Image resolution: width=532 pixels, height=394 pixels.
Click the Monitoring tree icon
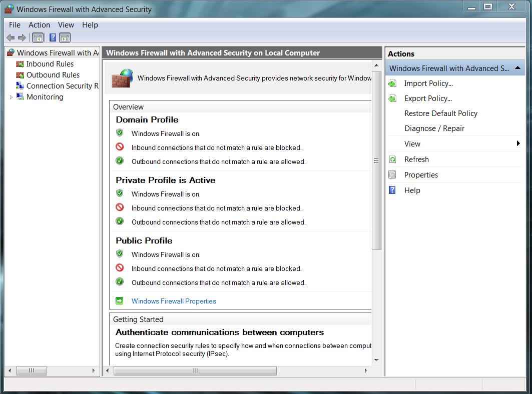click(20, 96)
